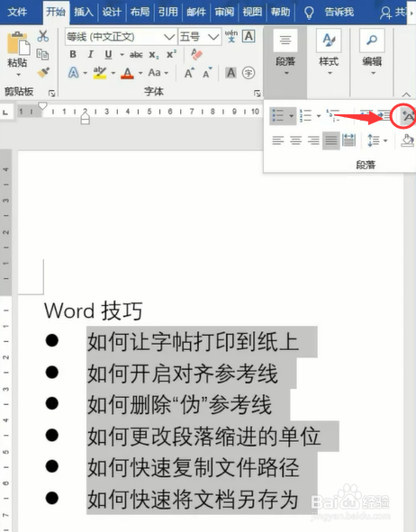Switch to the 邮件 Mailings tab
The image size is (416, 532).
196,13
